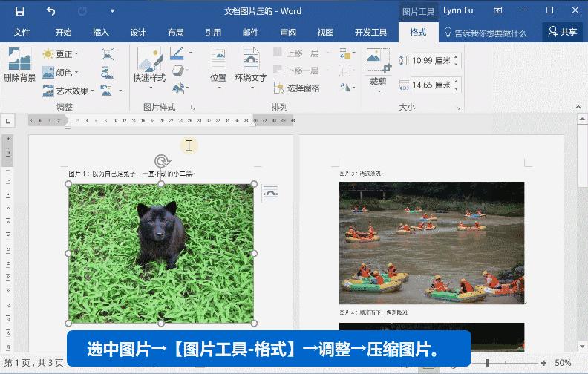Switch to the 设计 ribbon tab
Screen dimensions: 588x374
[138, 33]
